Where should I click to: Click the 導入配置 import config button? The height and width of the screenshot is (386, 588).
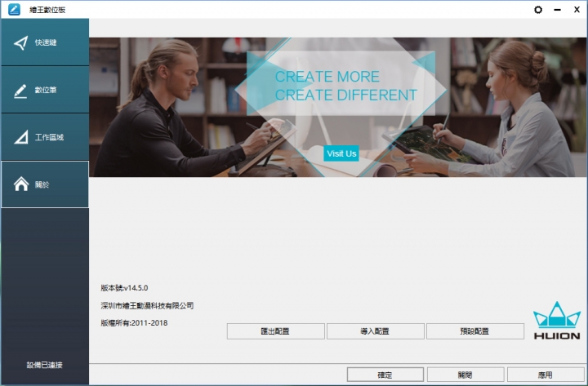(x=376, y=331)
